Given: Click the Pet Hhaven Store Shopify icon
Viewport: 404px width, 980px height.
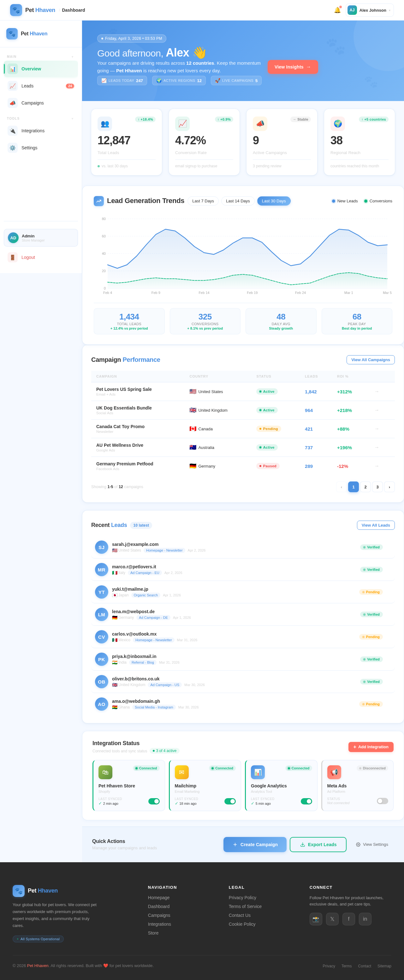Looking at the screenshot, I should coord(105,772).
